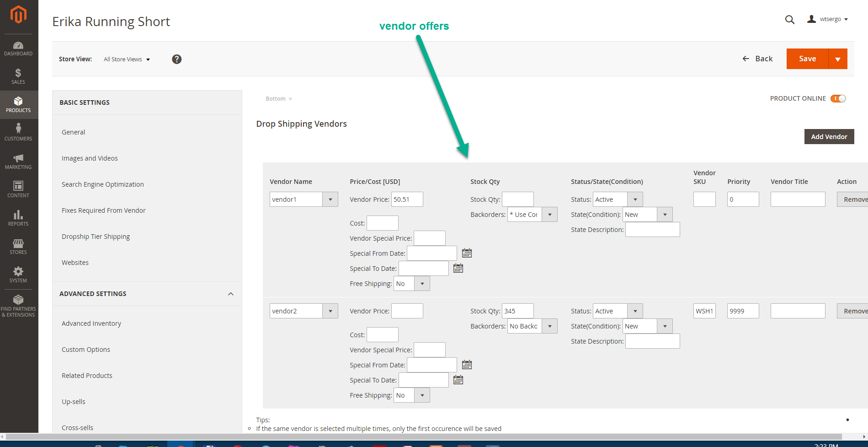The image size is (868, 447).
Task: Click vendor1 Vendor Special Price field
Action: click(x=430, y=238)
